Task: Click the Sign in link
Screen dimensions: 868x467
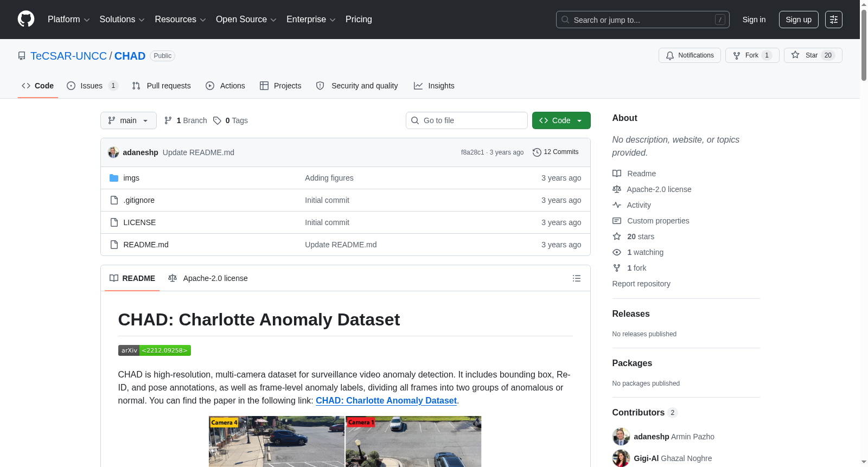Action: pyautogui.click(x=754, y=20)
